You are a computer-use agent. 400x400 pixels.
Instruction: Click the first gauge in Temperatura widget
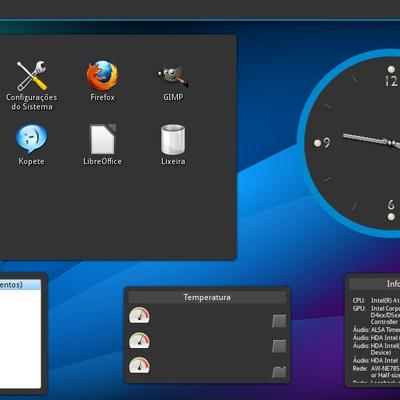[139, 315]
